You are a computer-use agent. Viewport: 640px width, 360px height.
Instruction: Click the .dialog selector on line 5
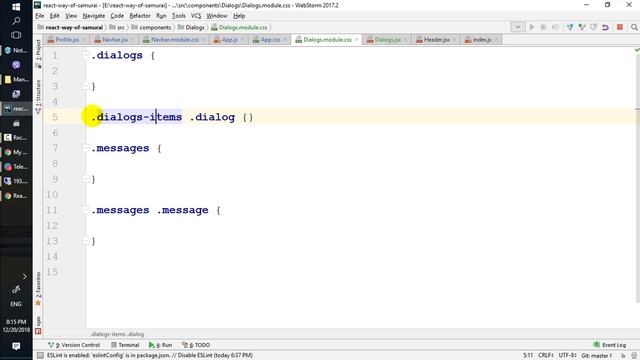[x=212, y=117]
